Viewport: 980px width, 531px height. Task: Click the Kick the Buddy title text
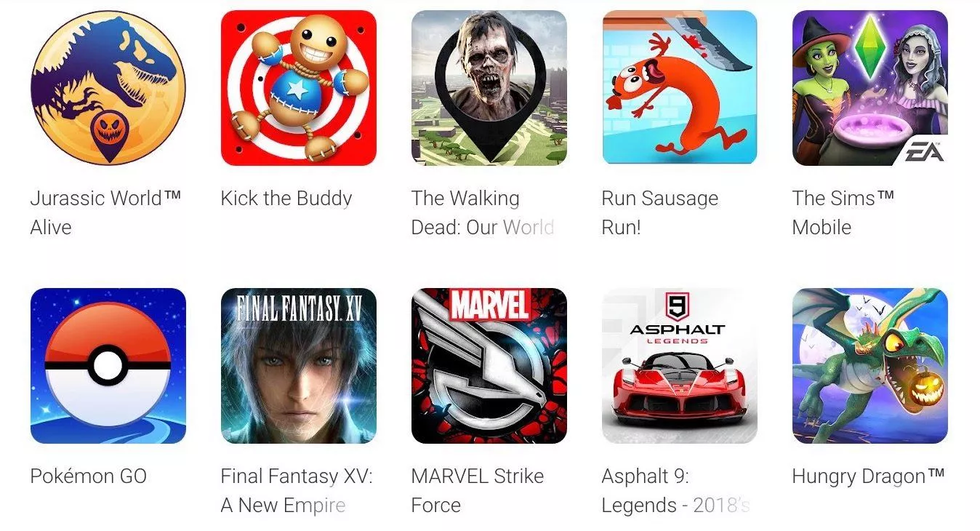pos(286,199)
